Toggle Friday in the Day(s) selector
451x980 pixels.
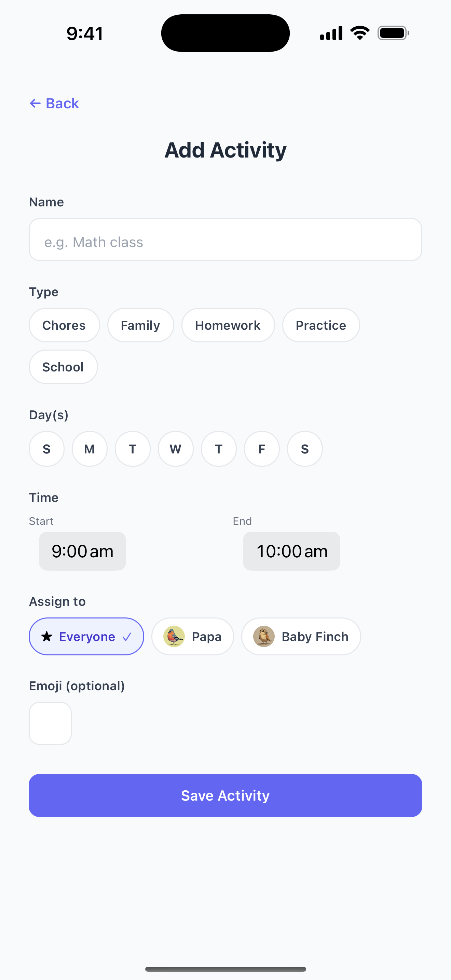(x=262, y=449)
